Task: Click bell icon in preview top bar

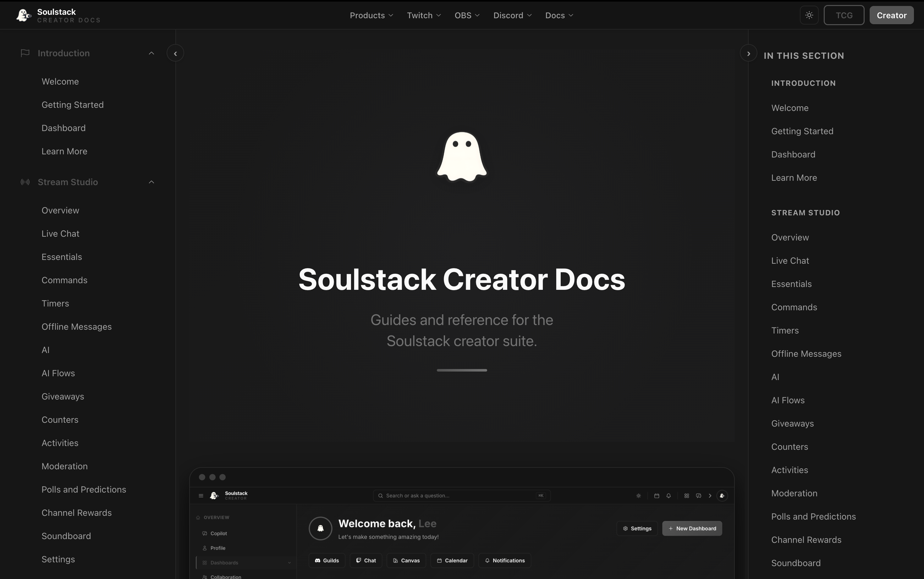Action: (x=668, y=495)
